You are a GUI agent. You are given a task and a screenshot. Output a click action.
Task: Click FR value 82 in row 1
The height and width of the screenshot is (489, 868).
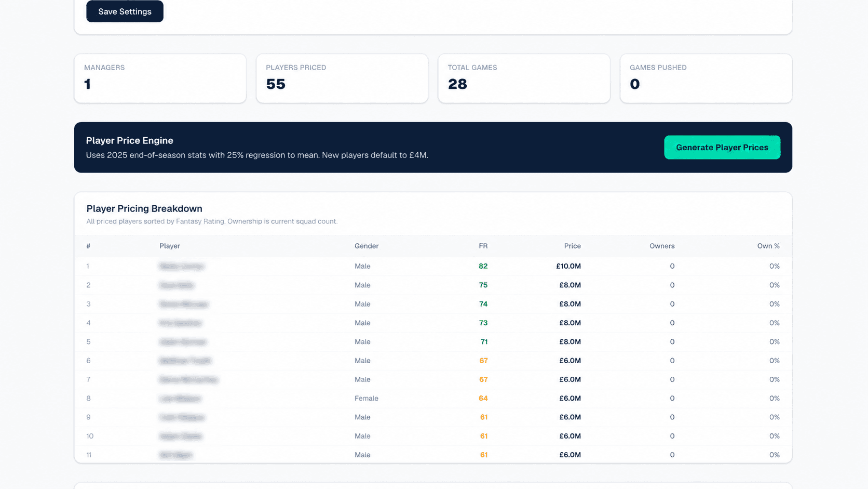(x=483, y=266)
